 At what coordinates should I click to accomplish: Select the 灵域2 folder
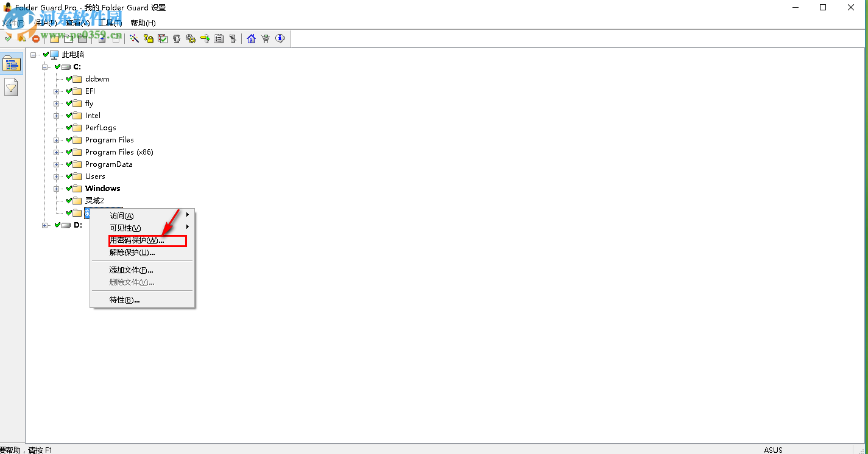(x=94, y=201)
